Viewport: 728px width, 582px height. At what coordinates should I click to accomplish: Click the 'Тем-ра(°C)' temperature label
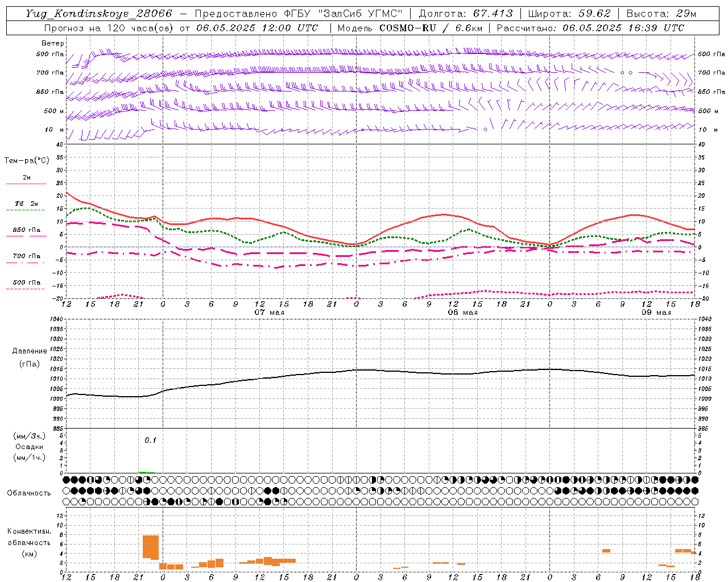point(27,161)
